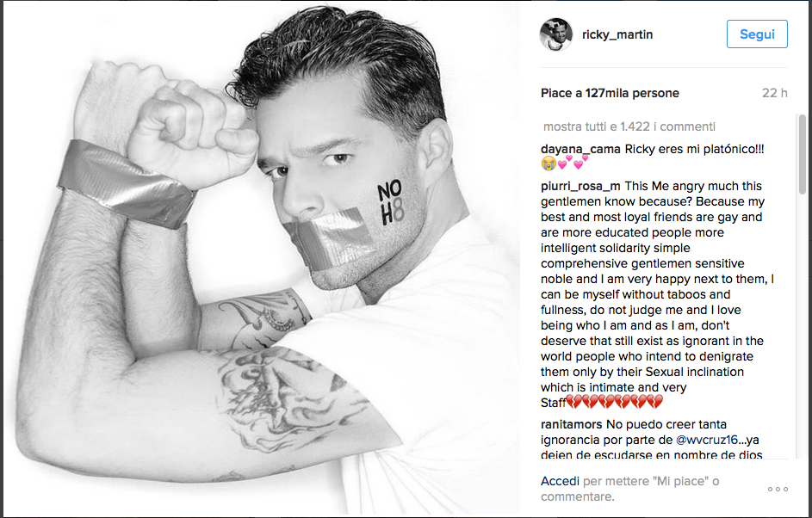Open the three-dots more options menu
812x518 pixels.
pos(778,489)
